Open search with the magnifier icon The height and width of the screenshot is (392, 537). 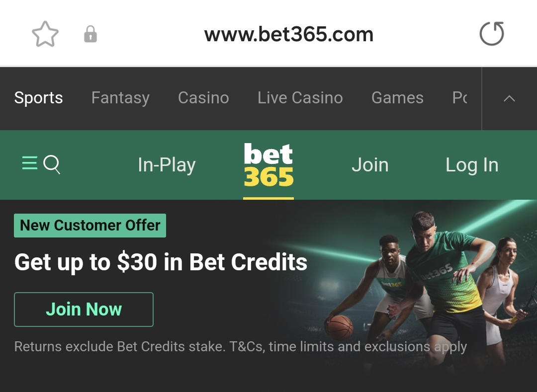tap(52, 164)
